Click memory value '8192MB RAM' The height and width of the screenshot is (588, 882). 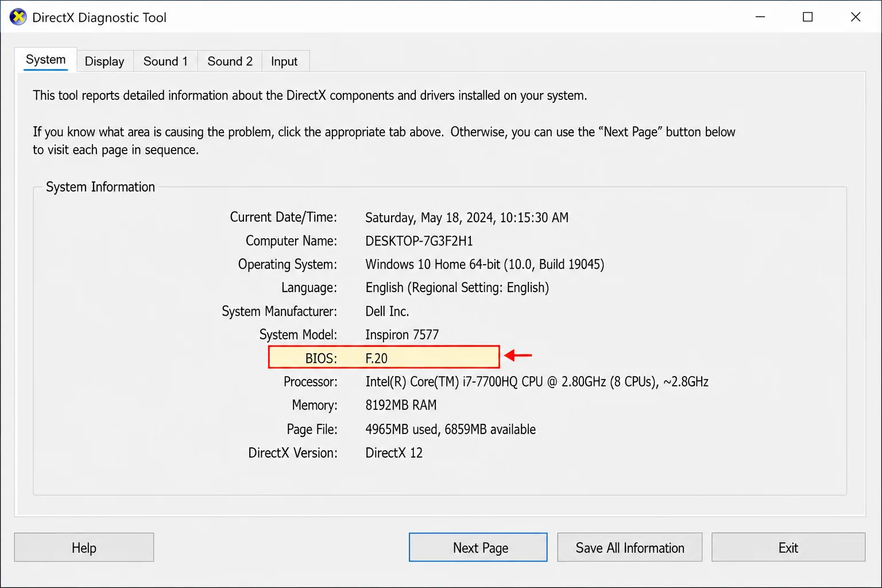[401, 405]
